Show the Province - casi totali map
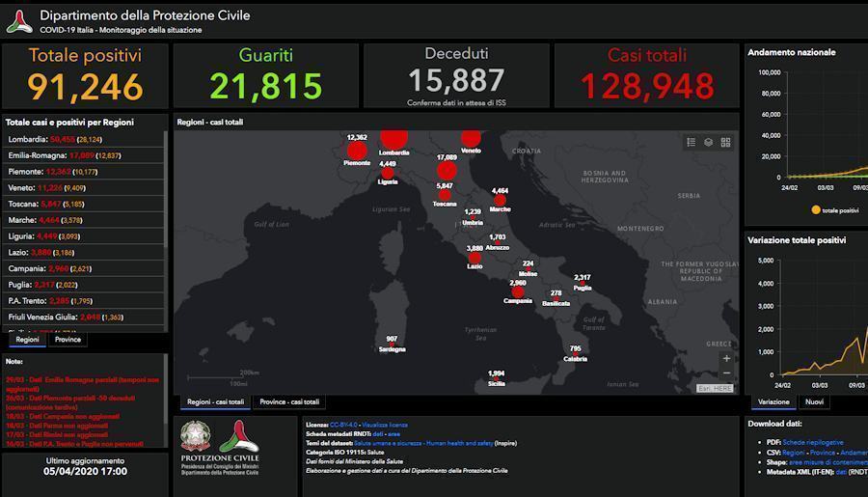The width and height of the screenshot is (868, 497). [289, 401]
